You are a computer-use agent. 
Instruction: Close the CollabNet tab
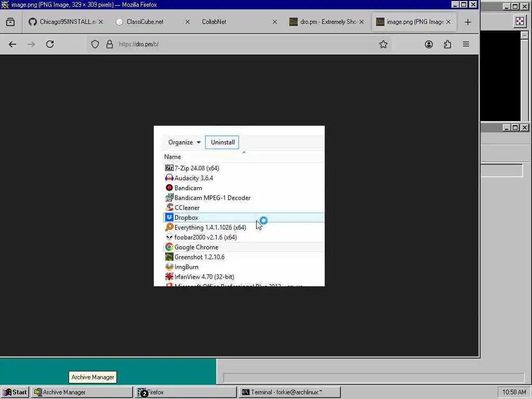[x=275, y=22]
